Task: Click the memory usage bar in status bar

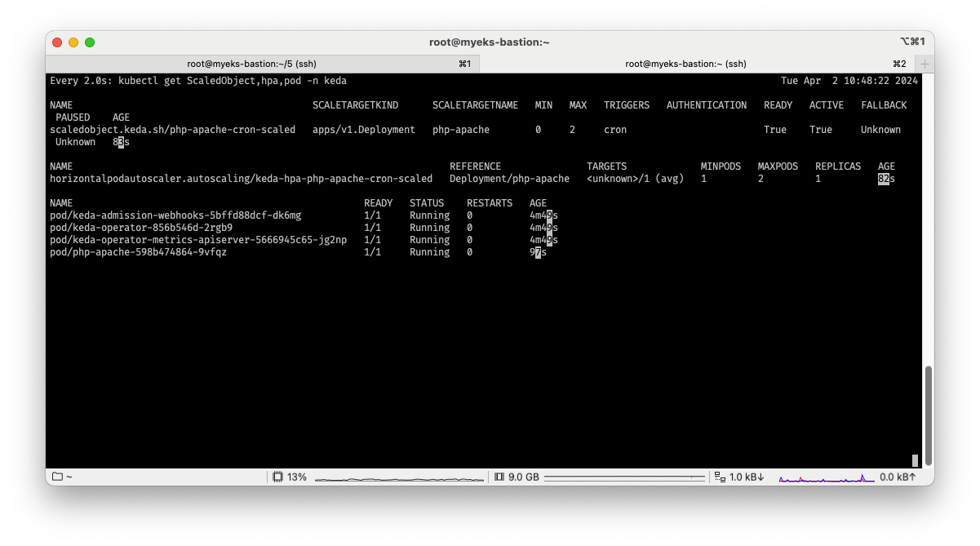Action: pyautogui.click(x=624, y=477)
